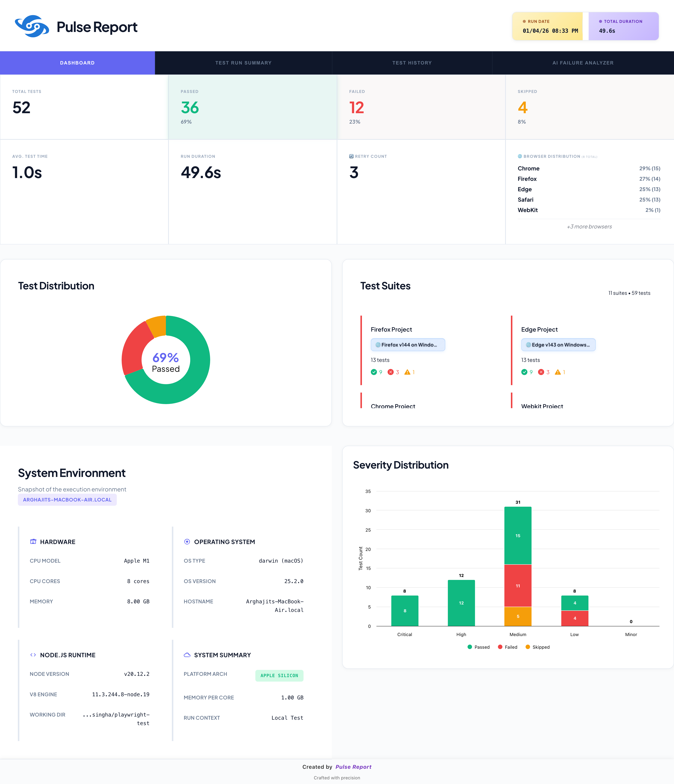
Task: Click the Node.js Runtime code icon
Action: [33, 655]
